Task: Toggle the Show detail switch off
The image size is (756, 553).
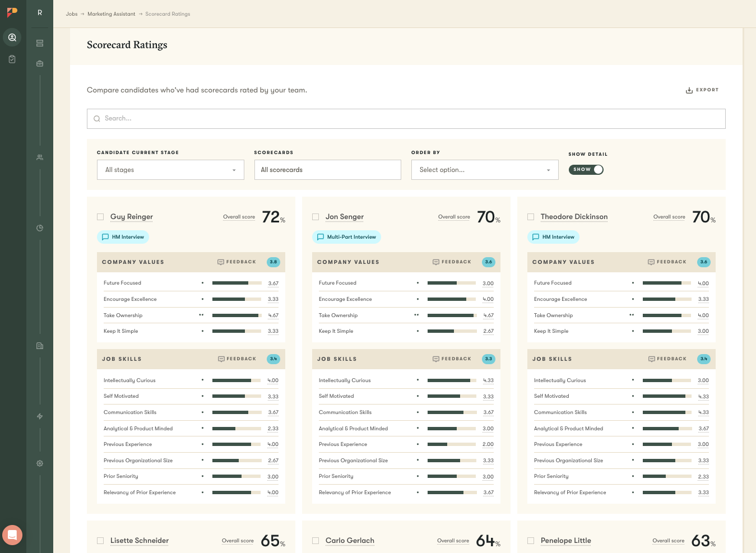Action: click(586, 169)
